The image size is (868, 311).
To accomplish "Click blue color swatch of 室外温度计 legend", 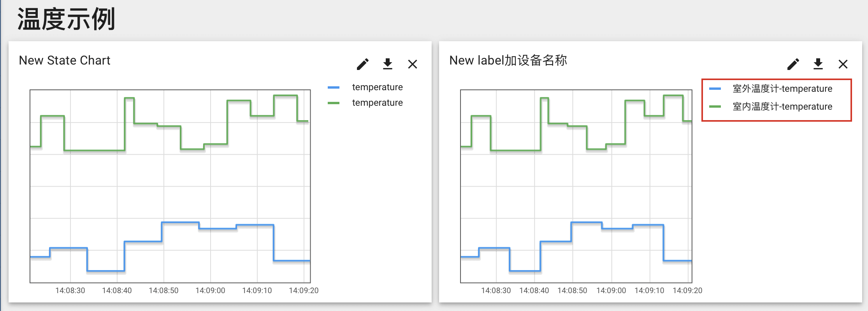I will point(715,89).
